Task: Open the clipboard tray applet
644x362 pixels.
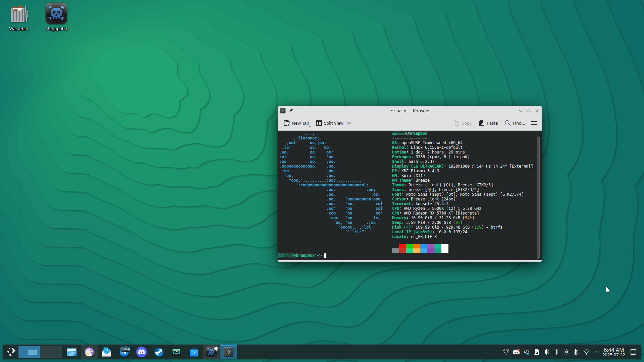Action: [536, 352]
